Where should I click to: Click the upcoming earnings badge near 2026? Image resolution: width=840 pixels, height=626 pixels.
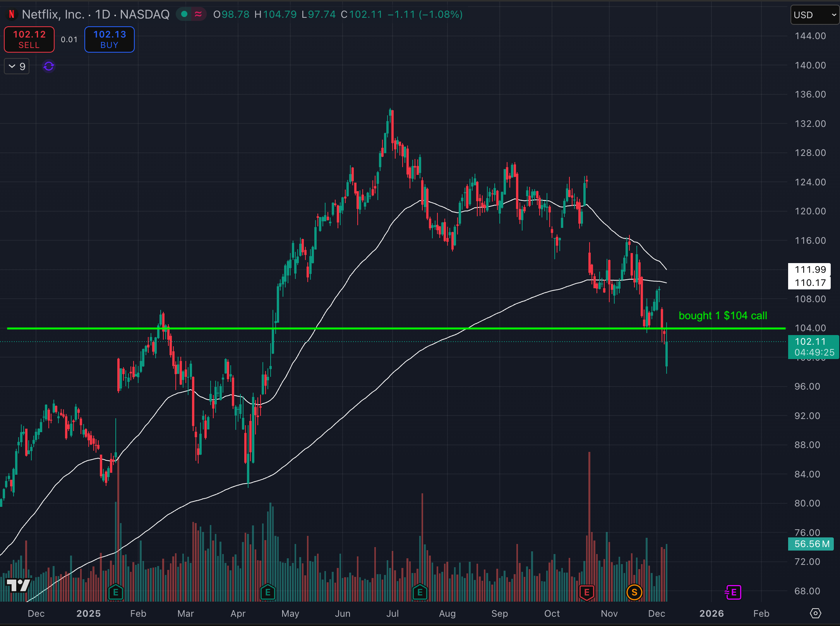733,592
